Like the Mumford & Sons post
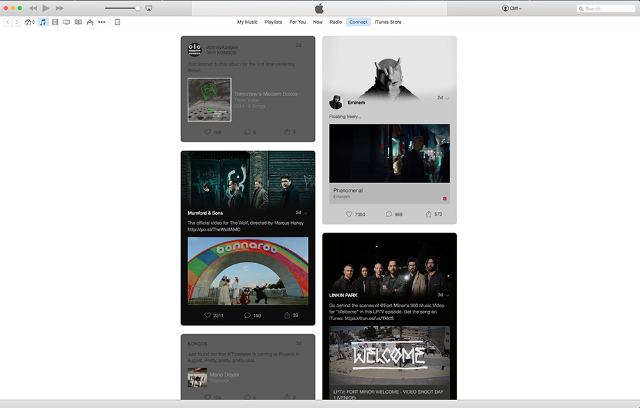 [207, 315]
